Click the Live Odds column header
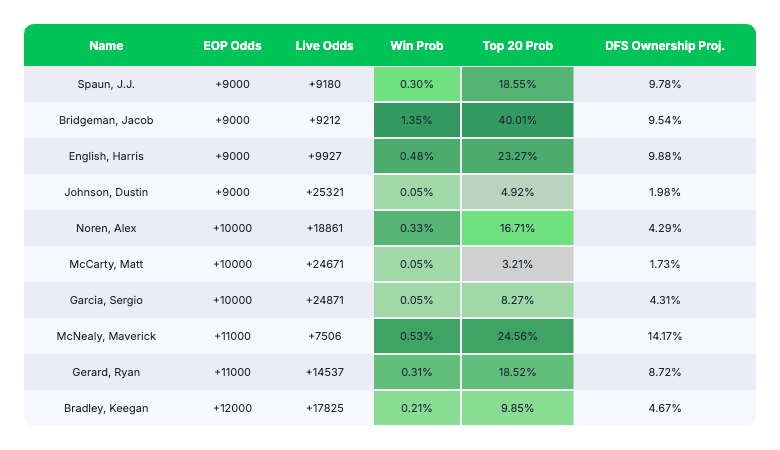 point(324,46)
